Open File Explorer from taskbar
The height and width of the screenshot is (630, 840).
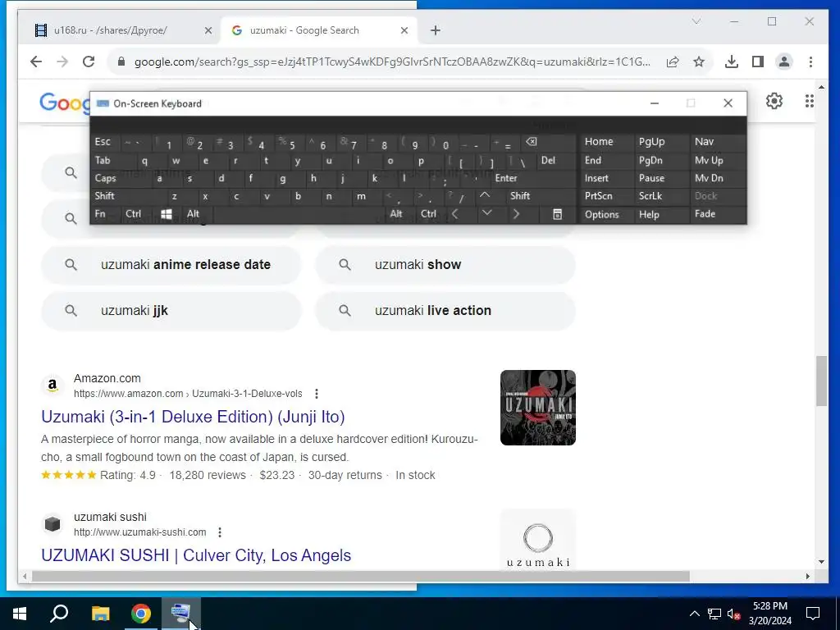click(x=100, y=614)
